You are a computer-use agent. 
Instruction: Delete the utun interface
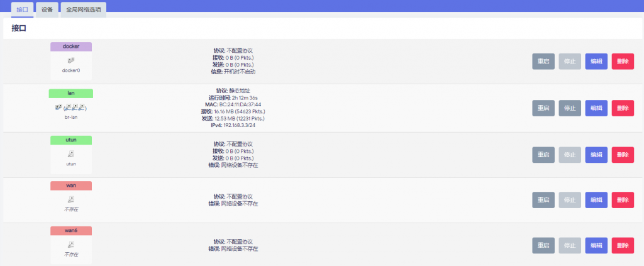coord(623,154)
